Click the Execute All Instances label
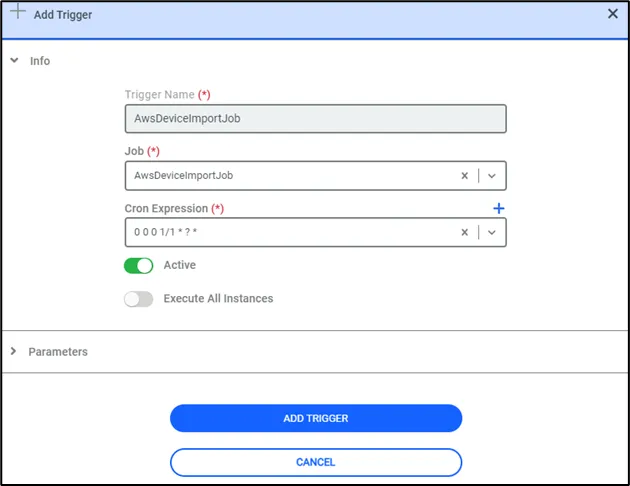Screen dimensions: 630x486 pyautogui.click(x=218, y=298)
